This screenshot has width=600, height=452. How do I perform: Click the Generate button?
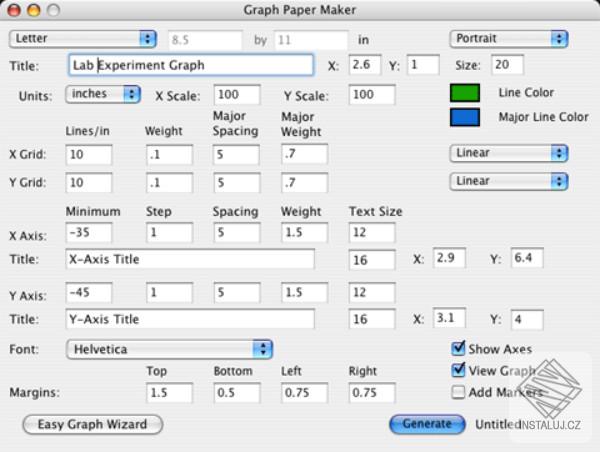pyautogui.click(x=427, y=424)
